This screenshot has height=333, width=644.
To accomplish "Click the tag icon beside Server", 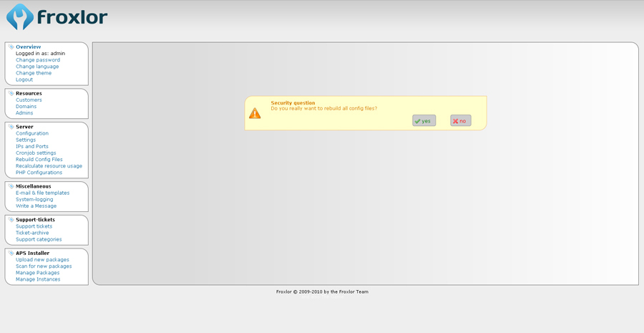I will (11, 127).
